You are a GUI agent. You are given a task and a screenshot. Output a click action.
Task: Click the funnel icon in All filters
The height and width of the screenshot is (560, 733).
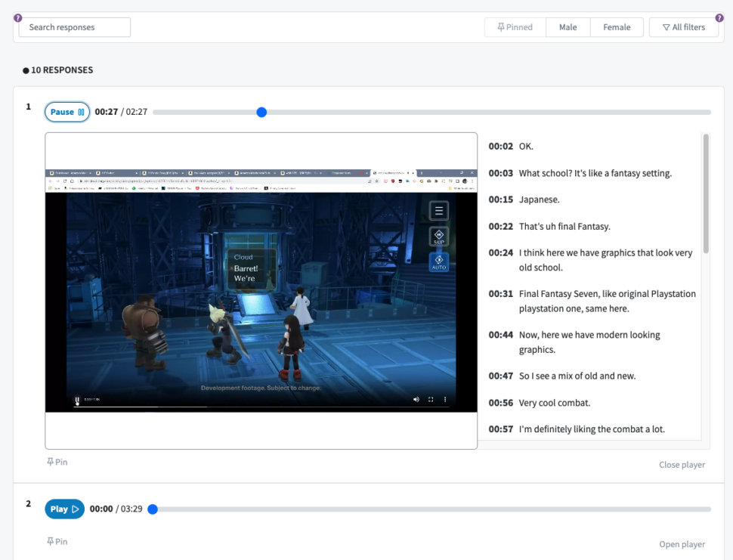point(667,27)
